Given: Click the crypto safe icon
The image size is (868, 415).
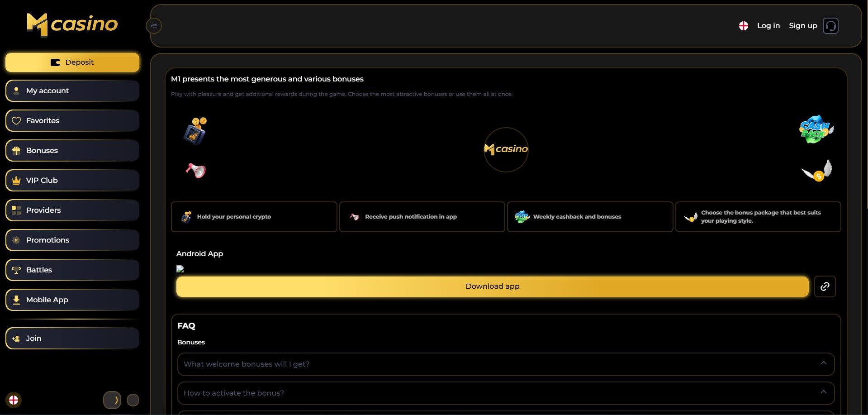Looking at the screenshot, I should 195,131.
